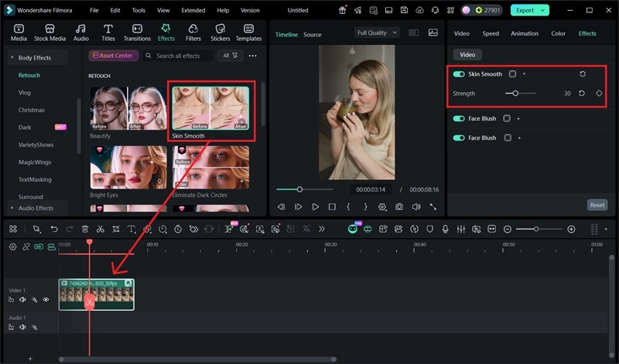Screen dimensions: 619x364
Task: Switch to the Color tab
Action: pos(558,34)
